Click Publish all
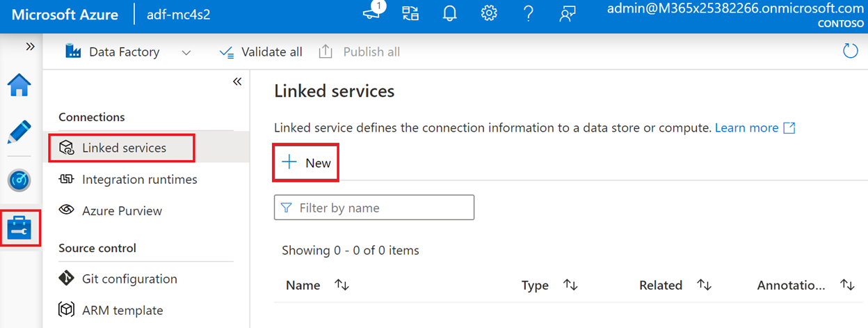The height and width of the screenshot is (328, 868). 359,52
